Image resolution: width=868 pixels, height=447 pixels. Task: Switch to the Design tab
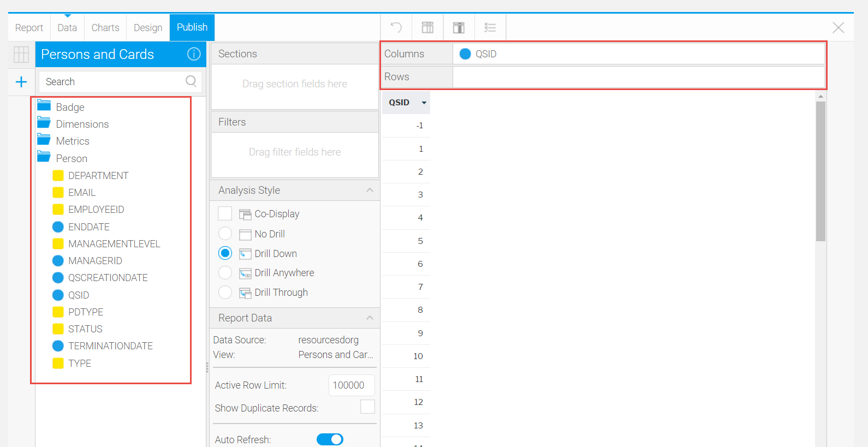(x=148, y=27)
